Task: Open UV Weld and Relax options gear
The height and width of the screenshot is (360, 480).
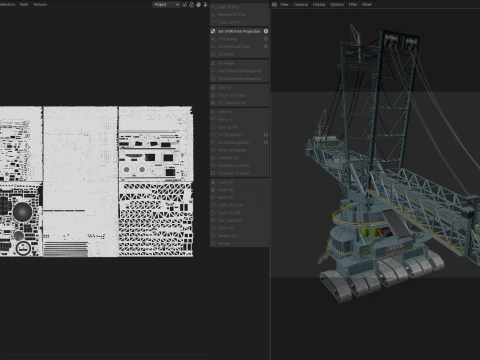Action: coord(266,46)
